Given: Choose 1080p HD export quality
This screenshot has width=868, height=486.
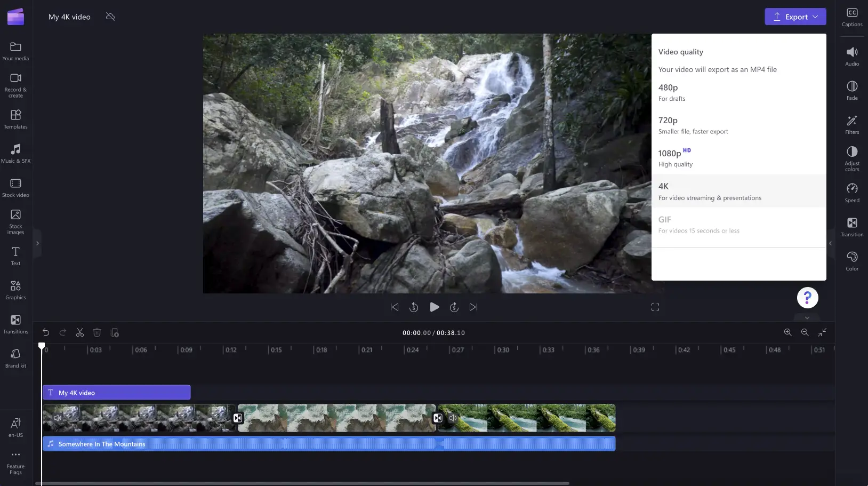Looking at the screenshot, I should (x=738, y=158).
